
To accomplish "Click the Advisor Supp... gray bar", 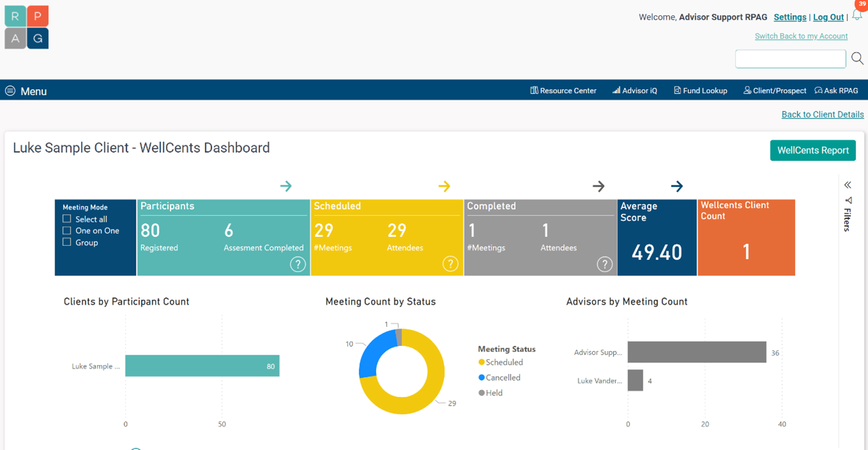I will [697, 352].
